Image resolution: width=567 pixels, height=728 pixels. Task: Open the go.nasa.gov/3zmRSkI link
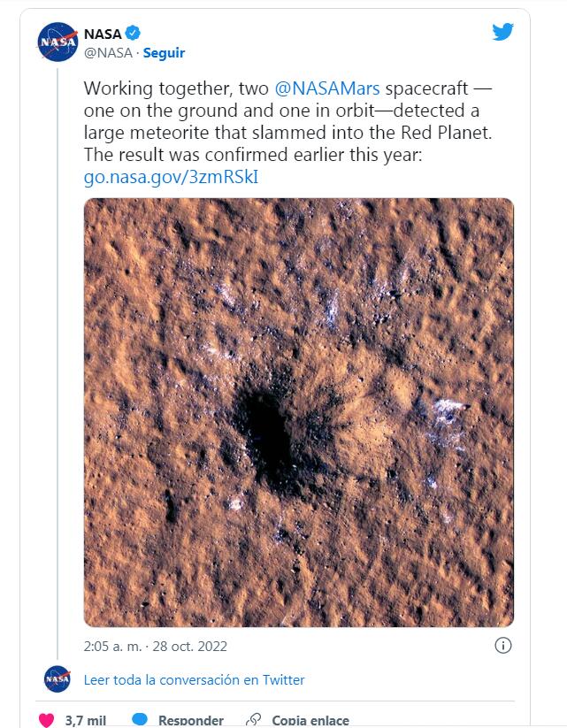tap(171, 176)
